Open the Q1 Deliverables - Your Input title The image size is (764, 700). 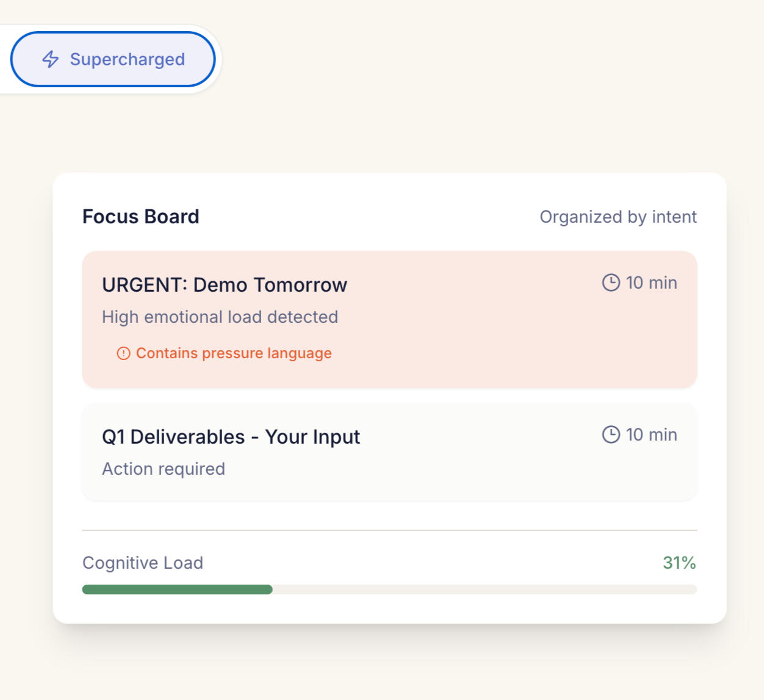pyautogui.click(x=231, y=437)
